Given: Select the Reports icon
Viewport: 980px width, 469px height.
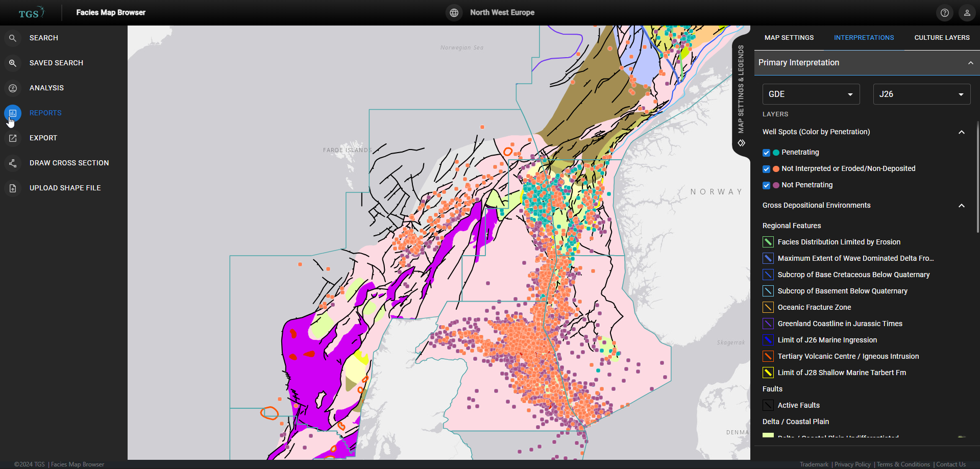Looking at the screenshot, I should click(12, 113).
